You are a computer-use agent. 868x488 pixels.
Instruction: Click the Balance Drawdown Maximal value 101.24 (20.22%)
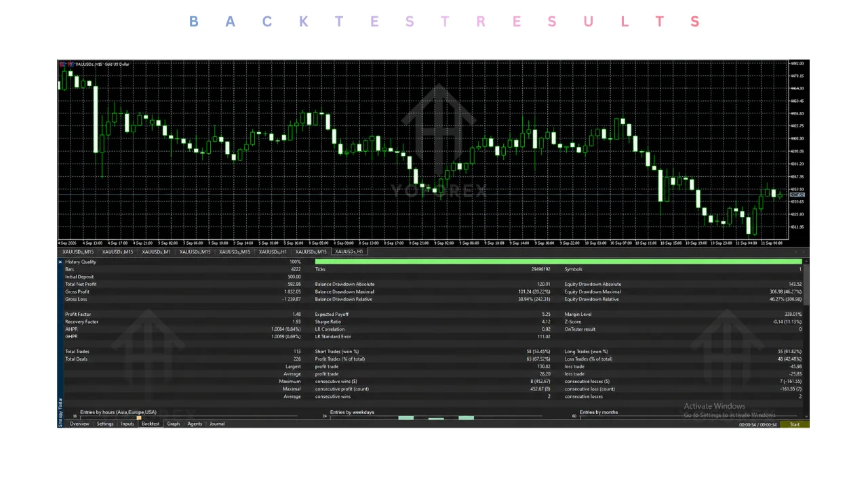click(534, 291)
